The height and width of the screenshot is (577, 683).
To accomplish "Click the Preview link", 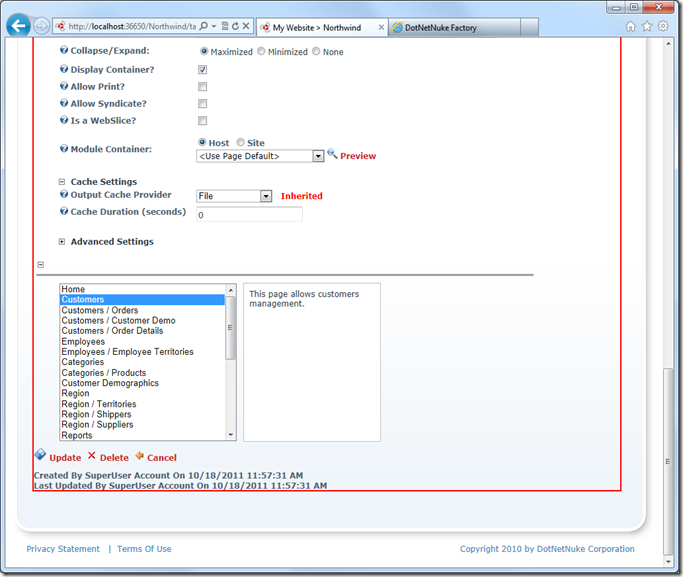I will (358, 156).
